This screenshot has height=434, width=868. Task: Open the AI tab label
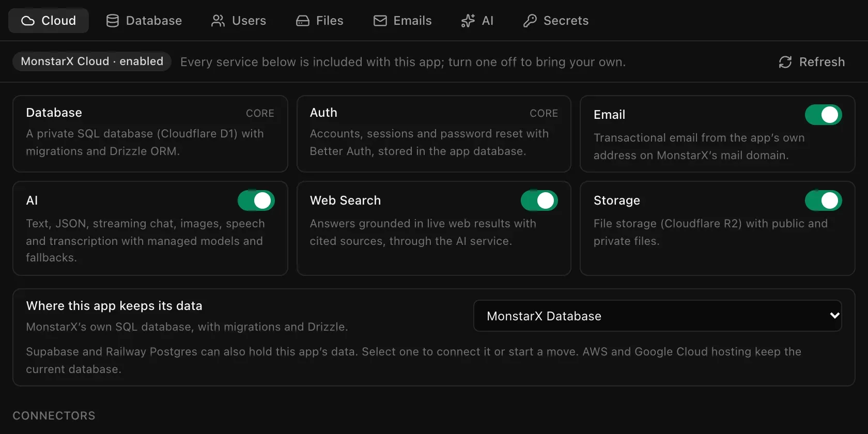click(x=488, y=21)
